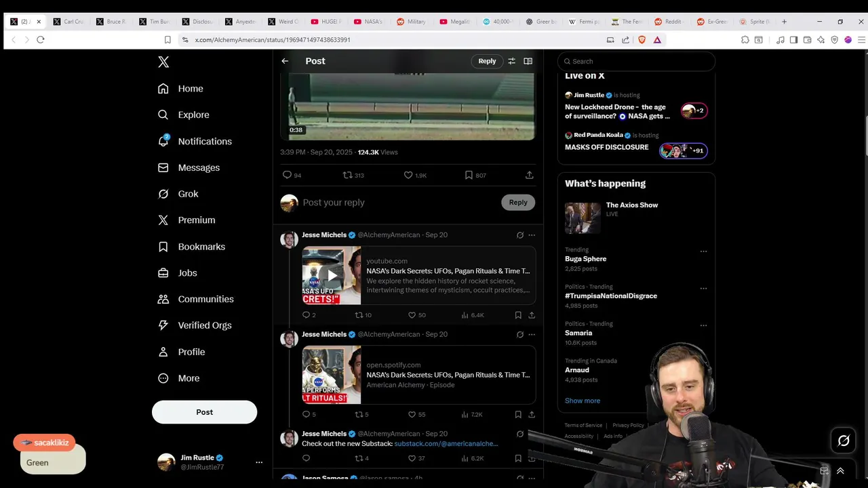
Task: Open Grok icon on the youtube.com reply
Action: click(520, 235)
